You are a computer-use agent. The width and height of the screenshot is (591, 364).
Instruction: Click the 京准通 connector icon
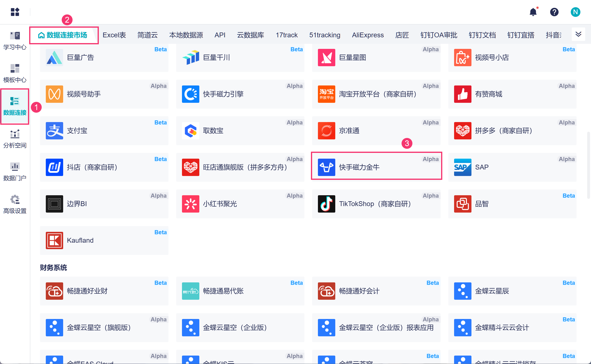pos(327,131)
